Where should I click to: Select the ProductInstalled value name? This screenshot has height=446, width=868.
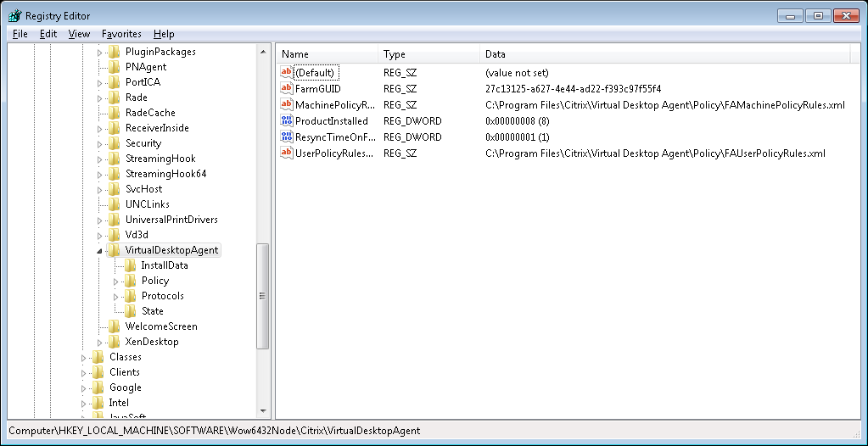[x=332, y=120]
